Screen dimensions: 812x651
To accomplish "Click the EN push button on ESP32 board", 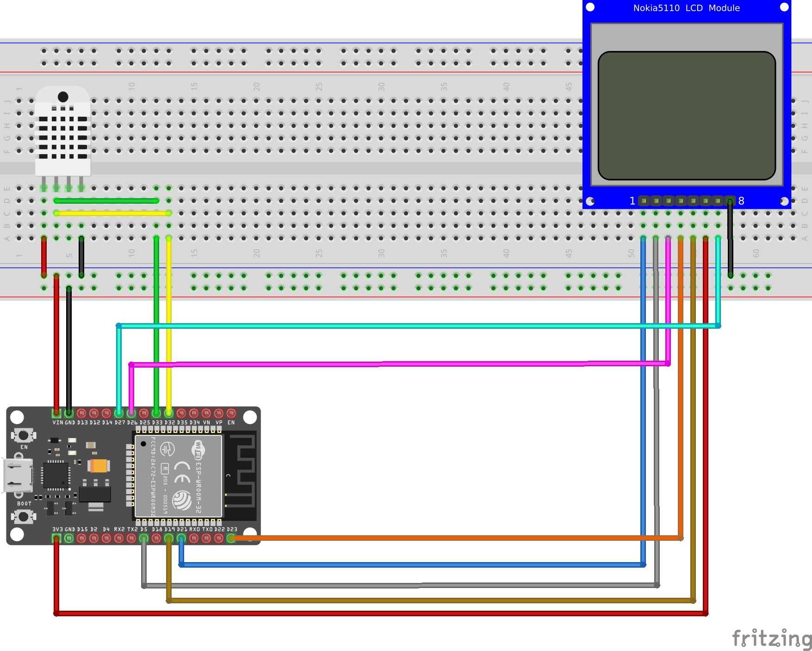I will [x=23, y=435].
